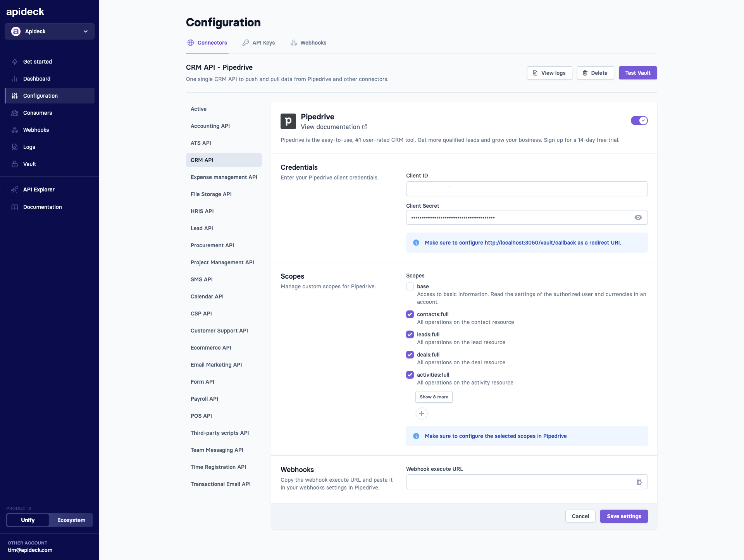
Task: Click the API Explorer telescope icon
Action: point(15,190)
